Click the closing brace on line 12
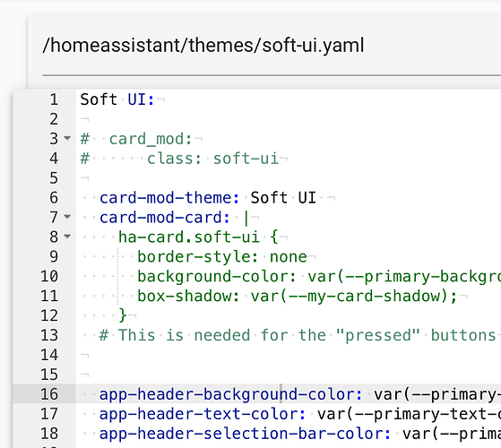 coord(123,315)
